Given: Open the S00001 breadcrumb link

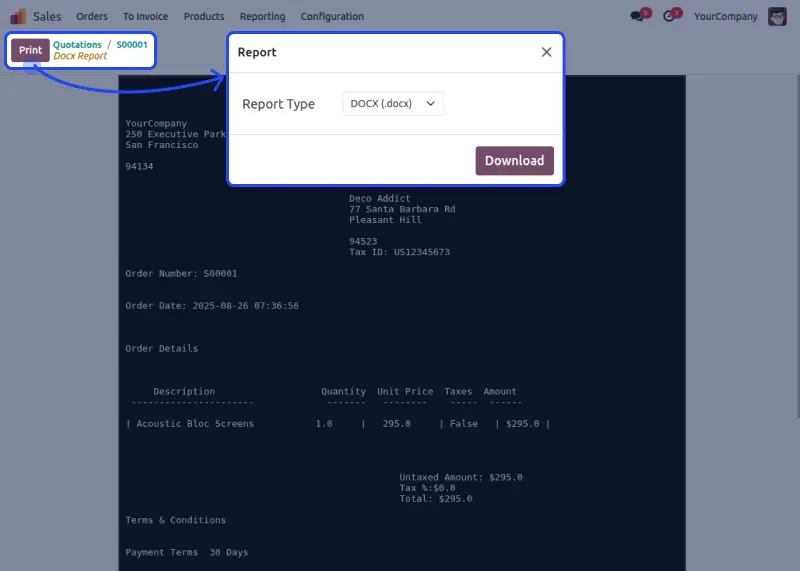Looking at the screenshot, I should [x=132, y=44].
